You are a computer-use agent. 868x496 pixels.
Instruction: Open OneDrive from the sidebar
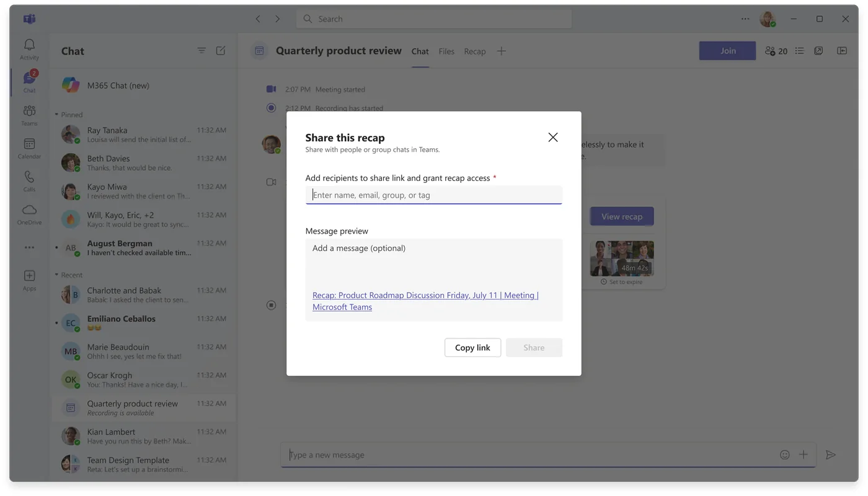pos(29,214)
